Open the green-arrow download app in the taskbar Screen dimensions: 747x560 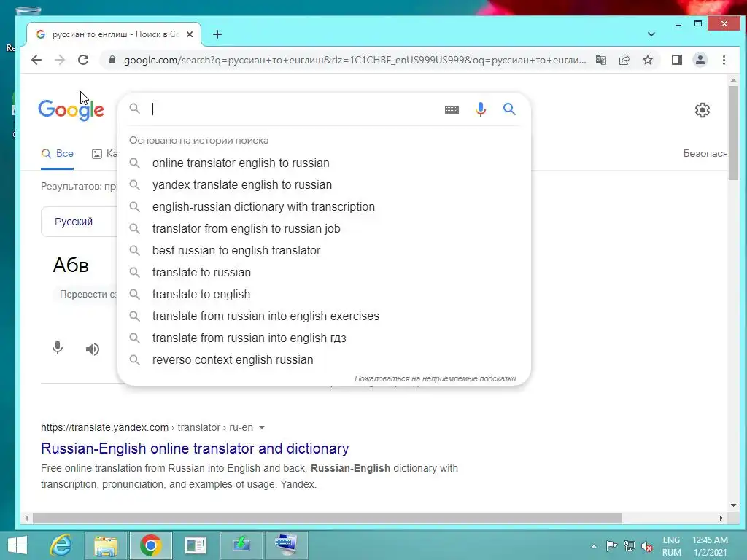pyautogui.click(x=241, y=545)
